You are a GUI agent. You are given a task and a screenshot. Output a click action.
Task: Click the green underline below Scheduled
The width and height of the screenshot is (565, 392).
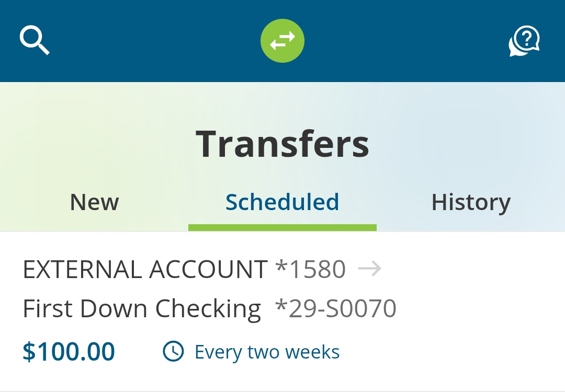[x=282, y=227]
